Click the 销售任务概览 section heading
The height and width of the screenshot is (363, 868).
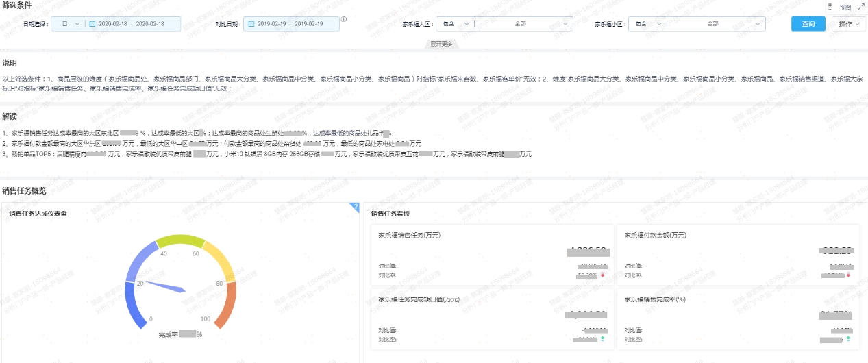click(x=24, y=191)
